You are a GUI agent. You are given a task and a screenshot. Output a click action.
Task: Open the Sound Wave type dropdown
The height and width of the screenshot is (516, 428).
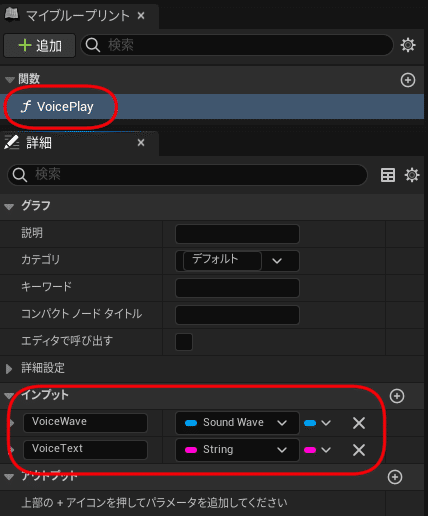pos(237,423)
